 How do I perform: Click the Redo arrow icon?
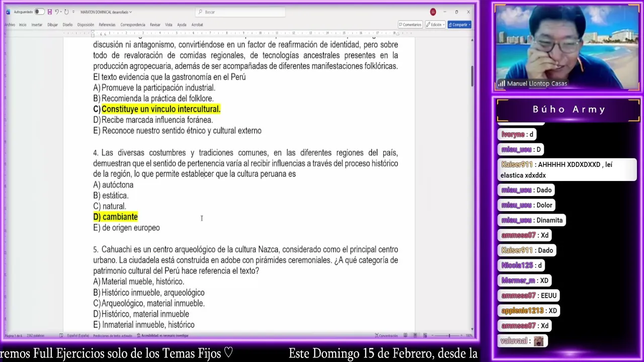[66, 12]
